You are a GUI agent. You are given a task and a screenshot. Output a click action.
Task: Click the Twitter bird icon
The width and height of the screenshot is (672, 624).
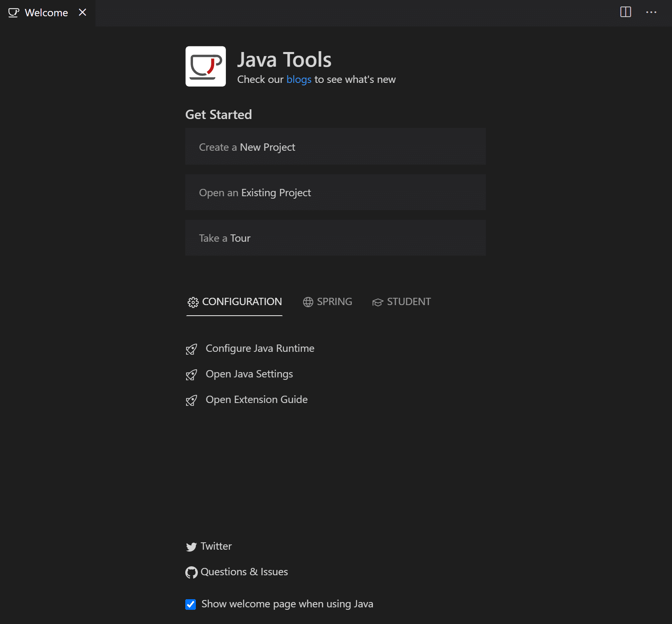191,547
